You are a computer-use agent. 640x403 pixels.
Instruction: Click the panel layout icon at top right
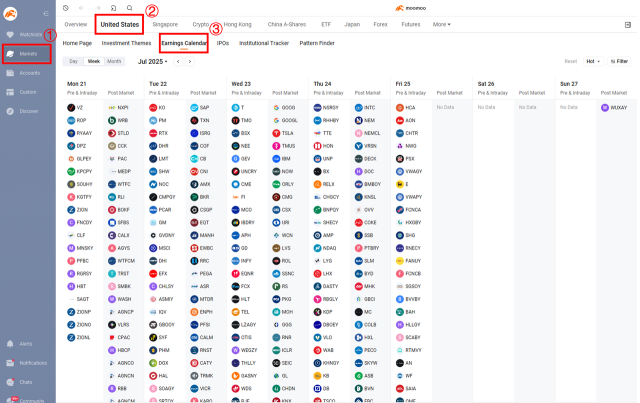coord(628,25)
